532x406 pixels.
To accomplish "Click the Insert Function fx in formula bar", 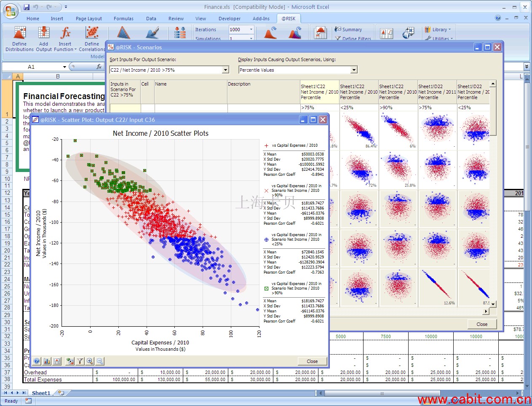I will 99,67.
